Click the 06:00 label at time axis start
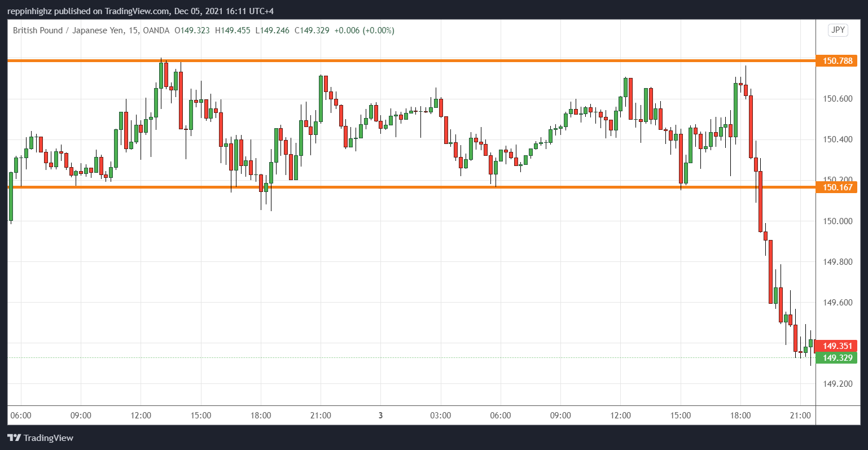Image resolution: width=868 pixels, height=450 pixels. coord(21,415)
